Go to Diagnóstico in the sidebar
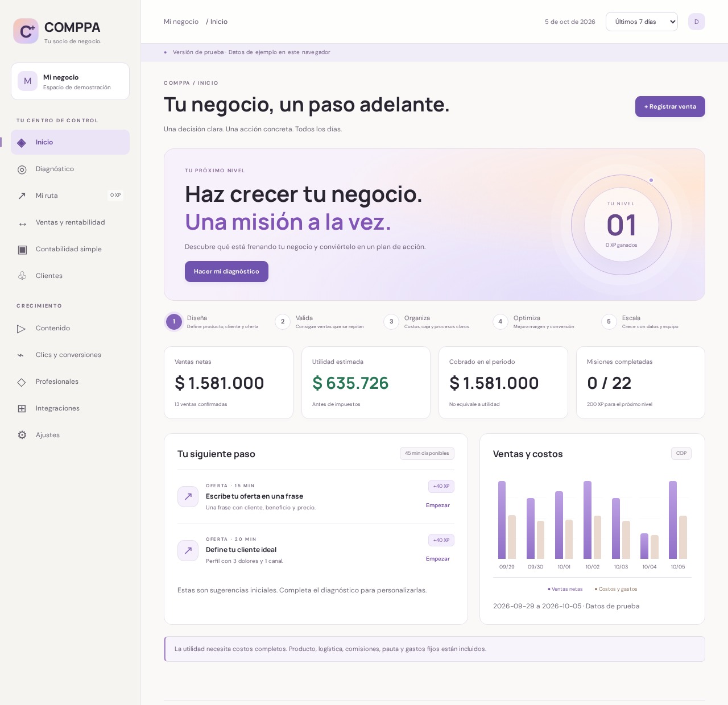The height and width of the screenshot is (705, 728). click(70, 169)
